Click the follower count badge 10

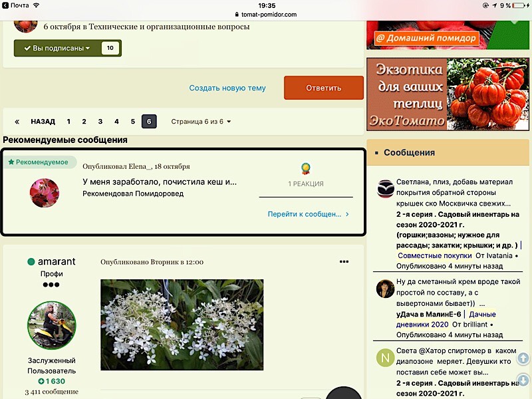pyautogui.click(x=110, y=48)
